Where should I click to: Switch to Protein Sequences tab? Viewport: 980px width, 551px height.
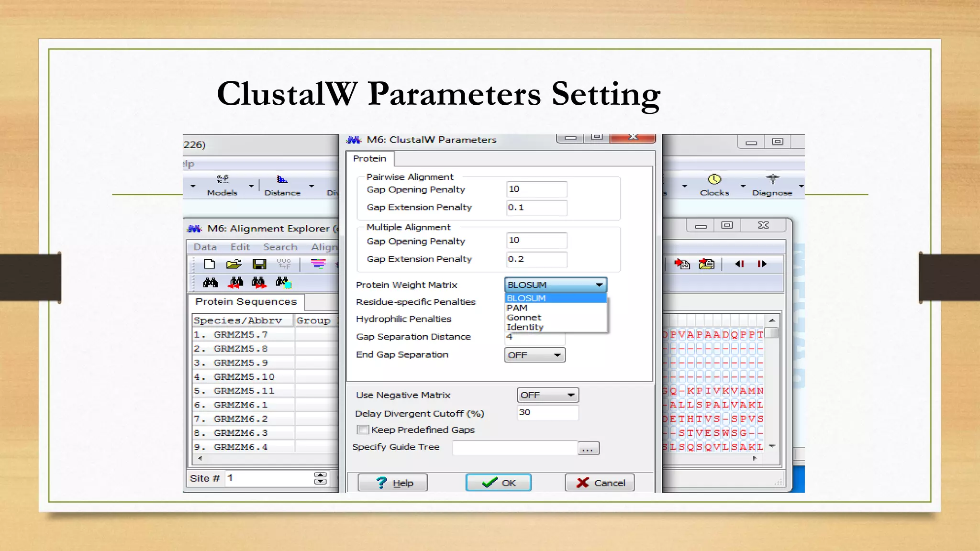(246, 302)
